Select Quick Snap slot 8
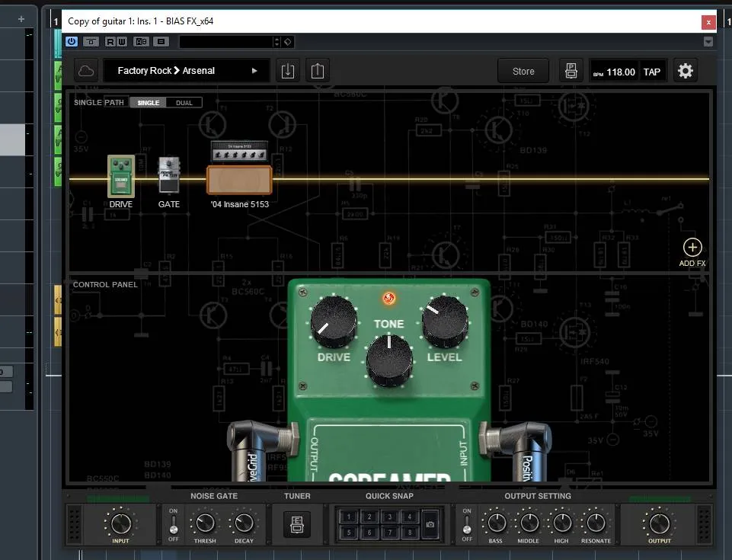The image size is (732, 560). [x=409, y=532]
